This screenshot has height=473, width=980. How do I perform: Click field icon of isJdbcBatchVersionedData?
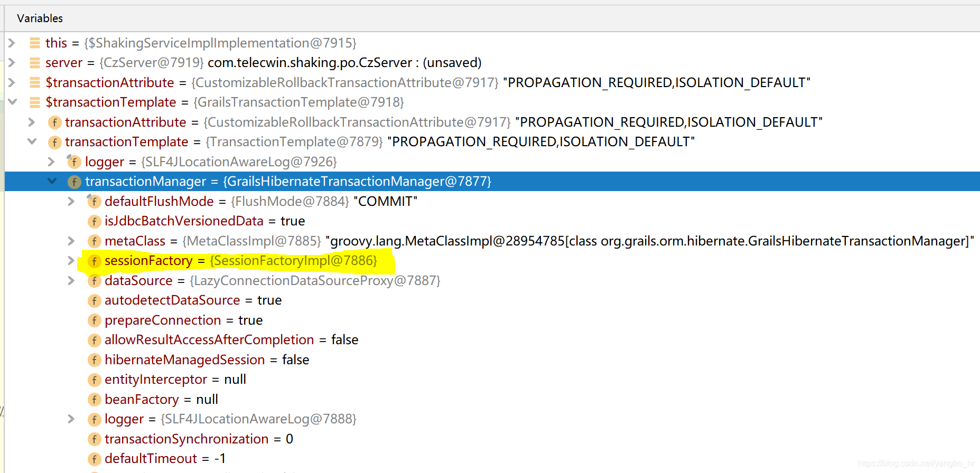(94, 221)
